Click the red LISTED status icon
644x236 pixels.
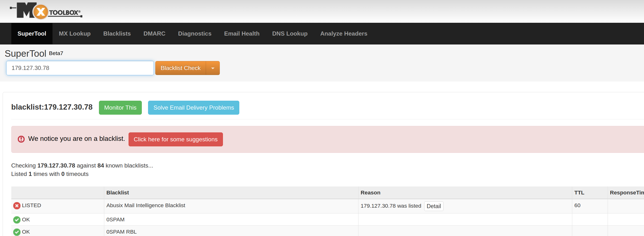(17, 205)
